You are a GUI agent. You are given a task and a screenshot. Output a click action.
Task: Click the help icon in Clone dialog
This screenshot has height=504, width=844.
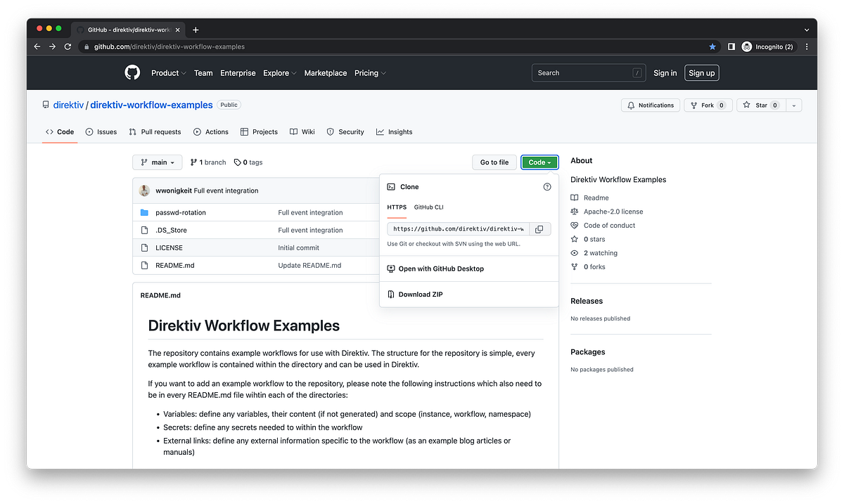pos(547,186)
